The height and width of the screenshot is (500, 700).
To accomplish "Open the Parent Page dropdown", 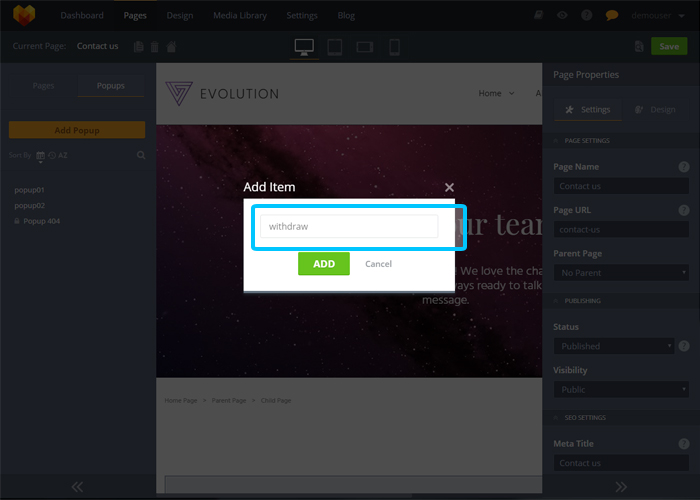I will (621, 273).
